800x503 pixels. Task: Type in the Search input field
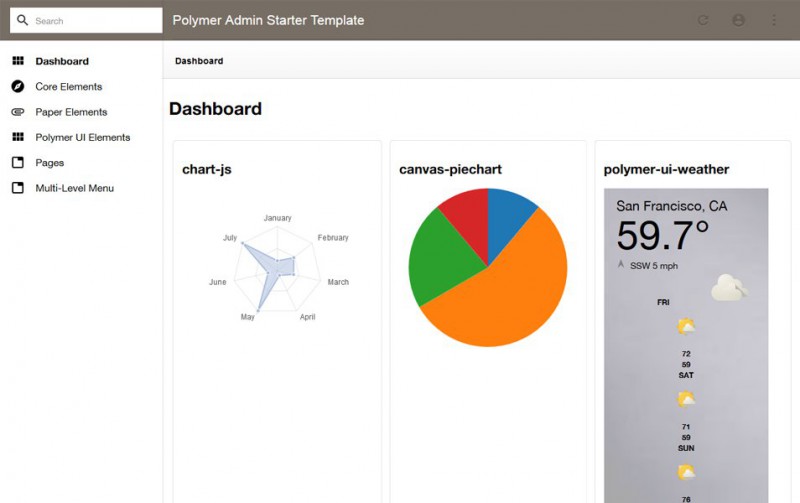tap(95, 20)
